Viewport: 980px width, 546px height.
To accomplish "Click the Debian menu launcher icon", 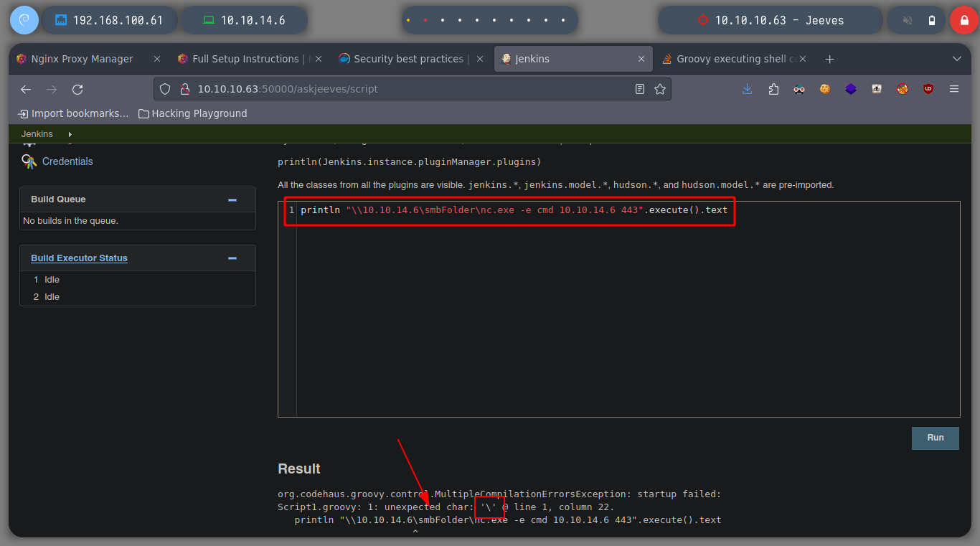I will coord(24,20).
